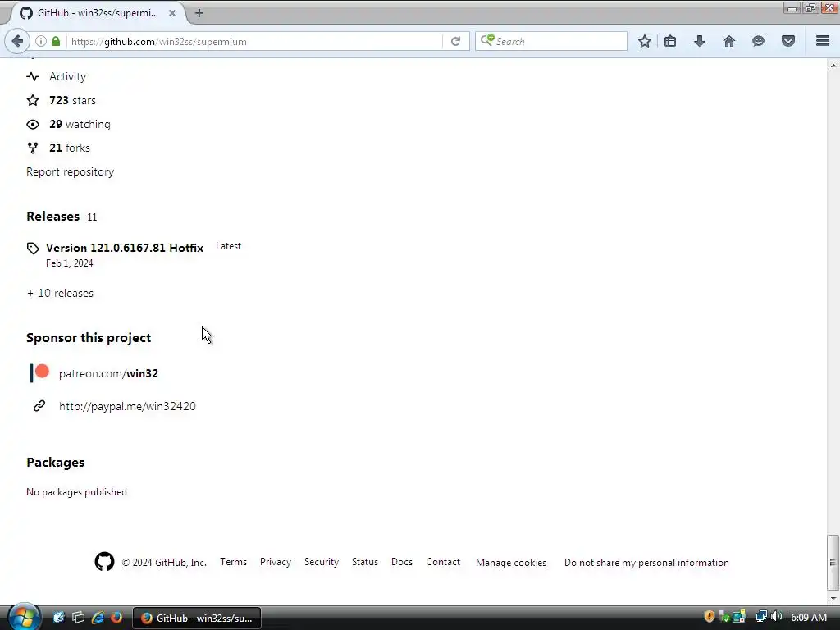Open the Packages heading link

point(55,463)
